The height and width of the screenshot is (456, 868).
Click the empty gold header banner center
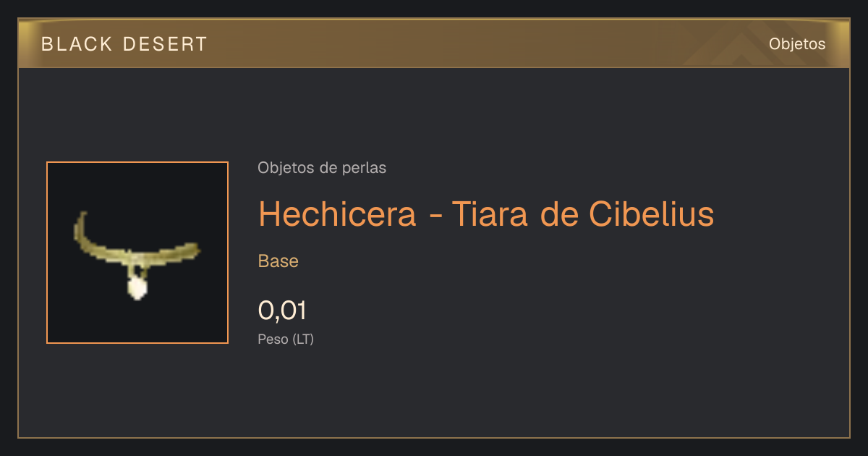tap(434, 43)
